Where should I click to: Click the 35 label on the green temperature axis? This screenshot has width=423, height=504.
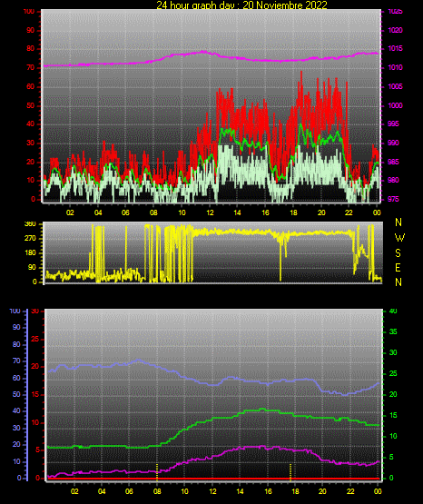393,331
